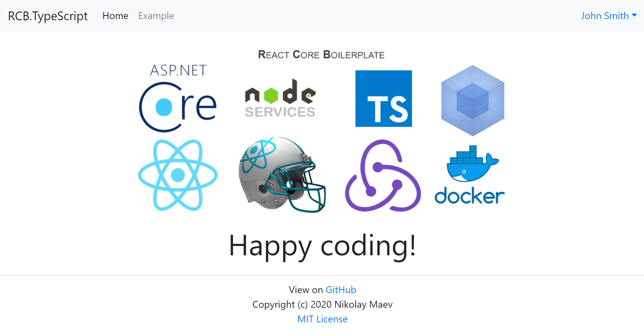Viewport: 644px width, 336px height.
Task: Open the GitHub link in footer
Action: coord(341,290)
